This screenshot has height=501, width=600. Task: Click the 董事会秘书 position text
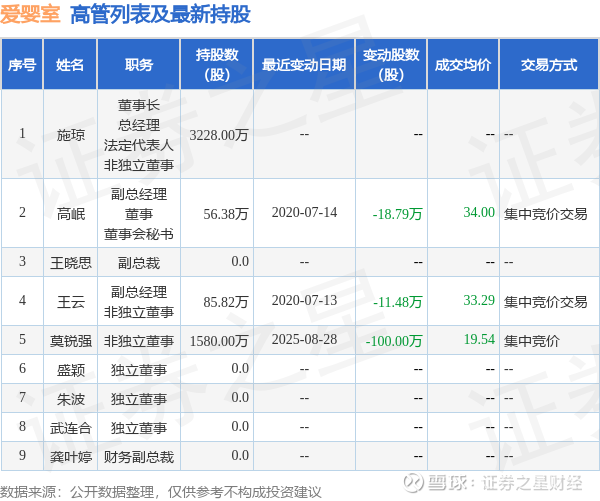pyautogui.click(x=139, y=234)
